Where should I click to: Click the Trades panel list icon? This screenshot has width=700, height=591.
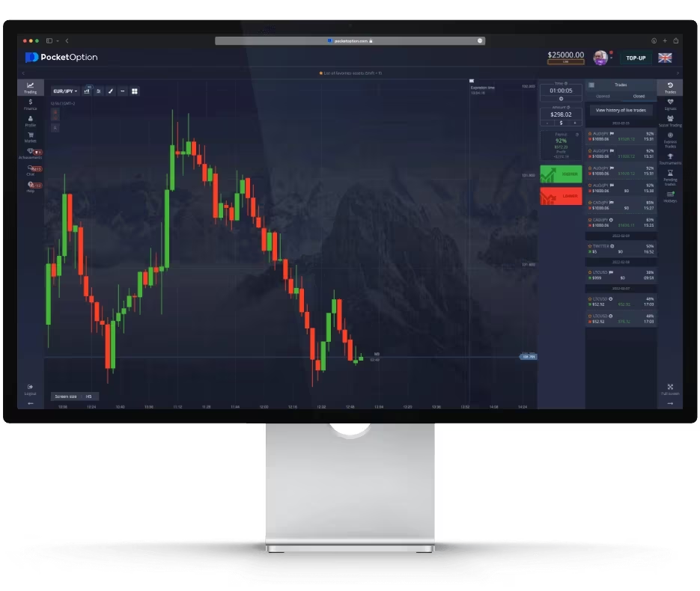(591, 85)
